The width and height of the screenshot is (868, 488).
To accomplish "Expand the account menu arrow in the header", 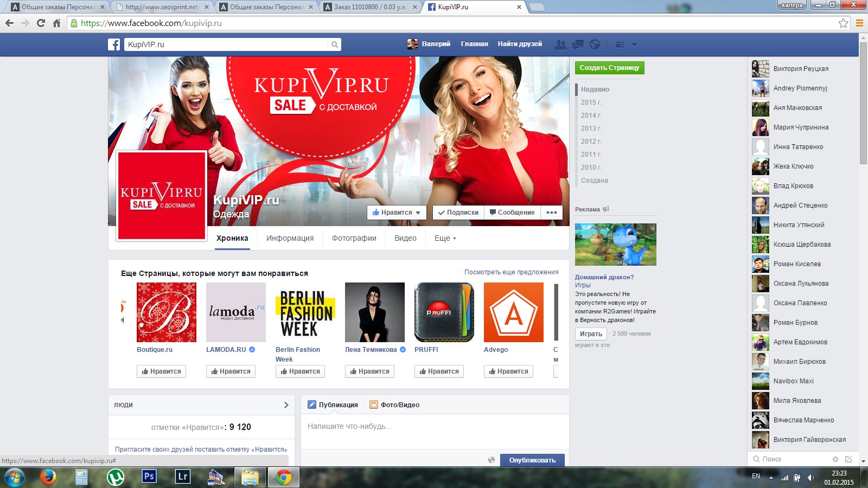I will coord(634,44).
